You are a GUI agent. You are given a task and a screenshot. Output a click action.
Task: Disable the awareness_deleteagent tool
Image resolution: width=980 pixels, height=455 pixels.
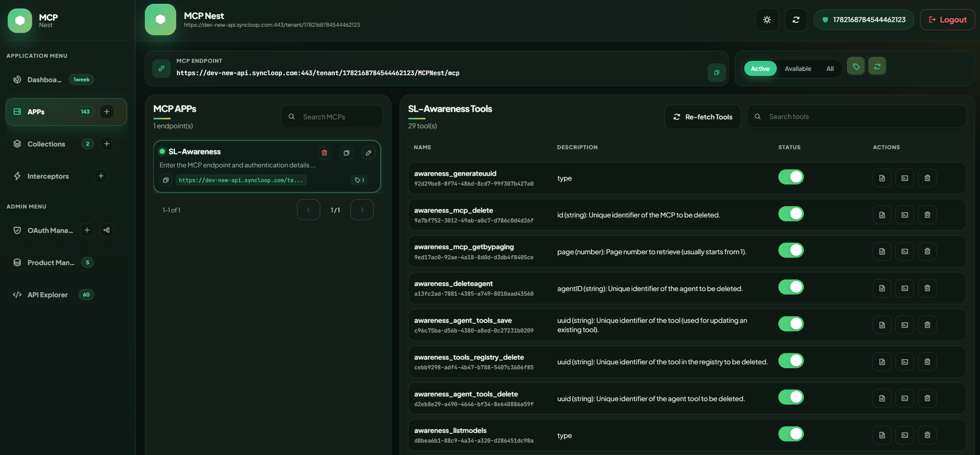pos(791,287)
